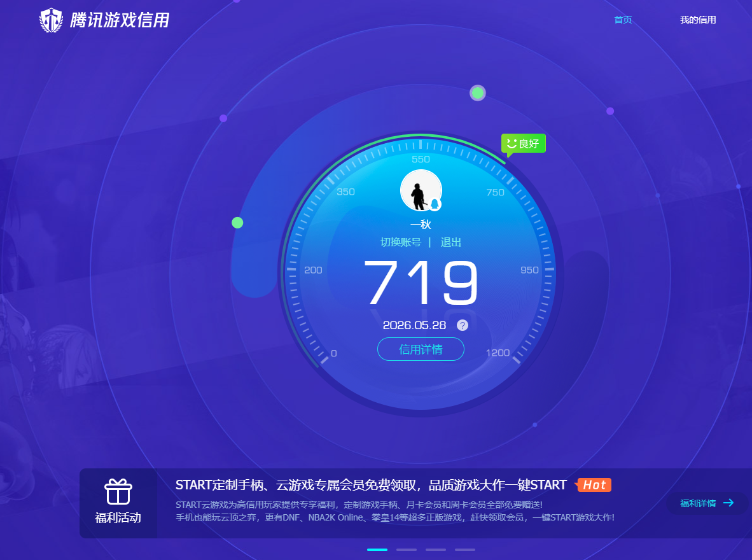Image resolution: width=752 pixels, height=560 pixels.
Task: Click the gift box 福利活动 icon
Action: click(118, 492)
